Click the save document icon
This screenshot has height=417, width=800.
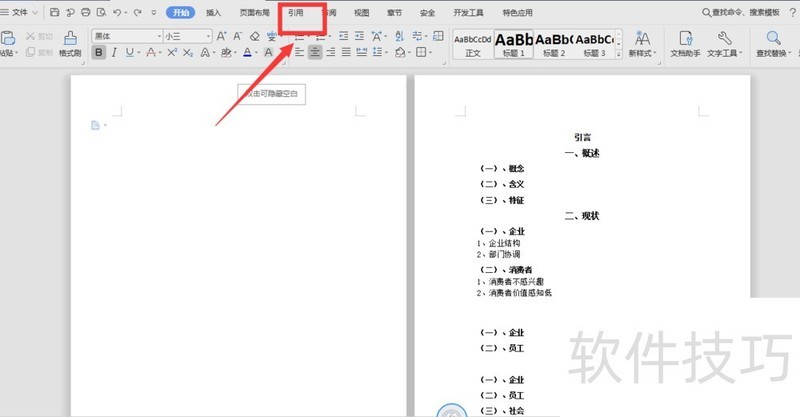pyautogui.click(x=54, y=13)
